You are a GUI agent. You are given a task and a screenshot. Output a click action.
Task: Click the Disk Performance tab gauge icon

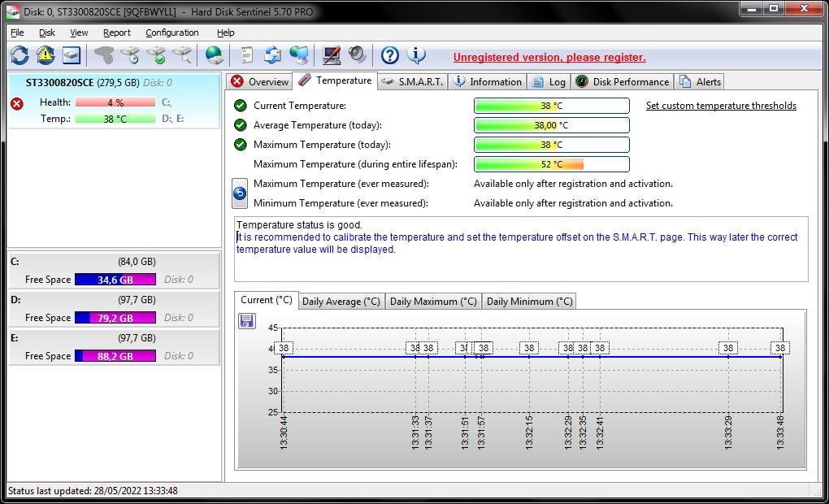click(x=582, y=81)
